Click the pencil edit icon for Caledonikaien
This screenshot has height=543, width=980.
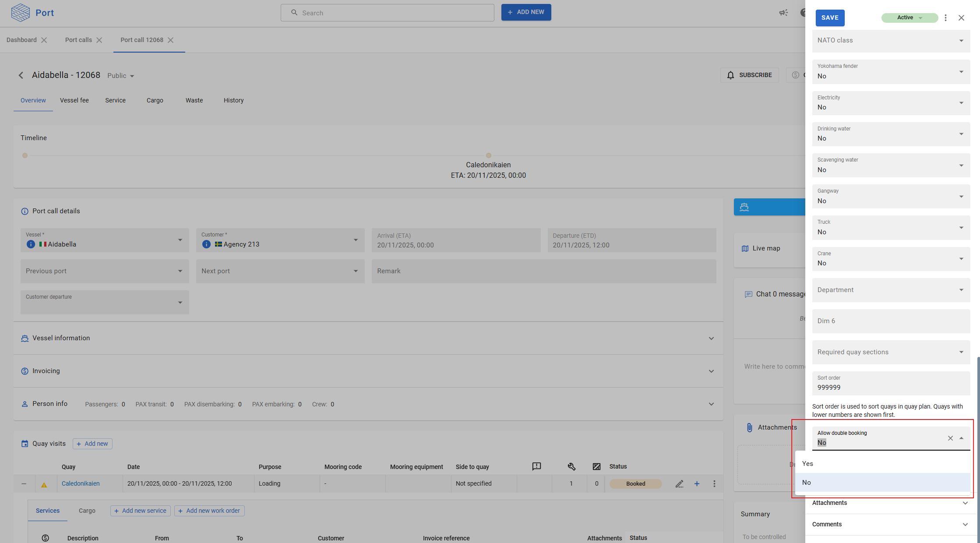point(679,484)
